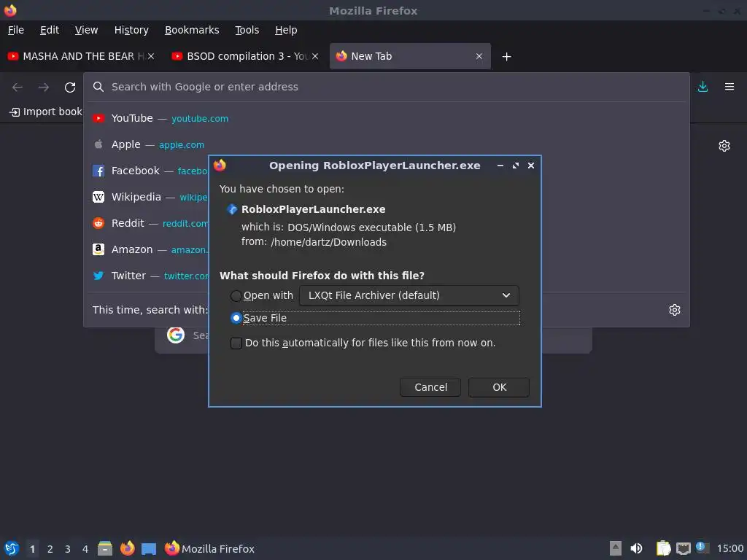This screenshot has height=560, width=747.
Task: Open the View menu
Action: coord(86,30)
